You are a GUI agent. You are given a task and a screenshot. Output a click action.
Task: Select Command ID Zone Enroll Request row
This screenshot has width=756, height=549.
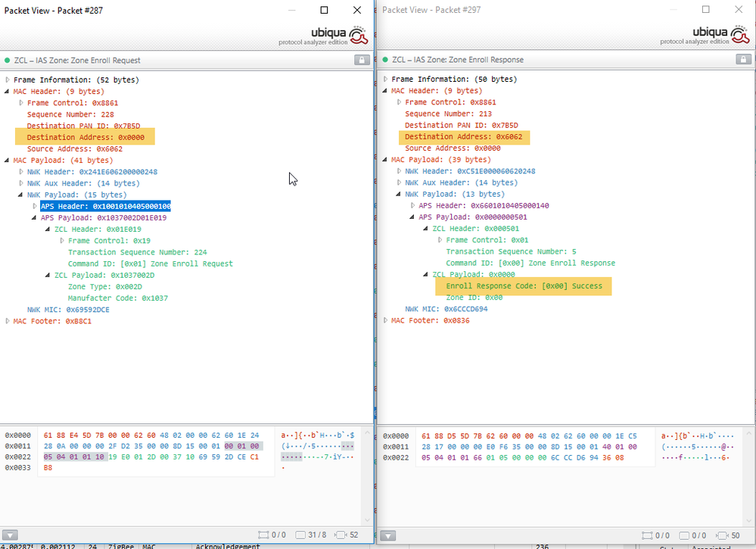click(151, 264)
